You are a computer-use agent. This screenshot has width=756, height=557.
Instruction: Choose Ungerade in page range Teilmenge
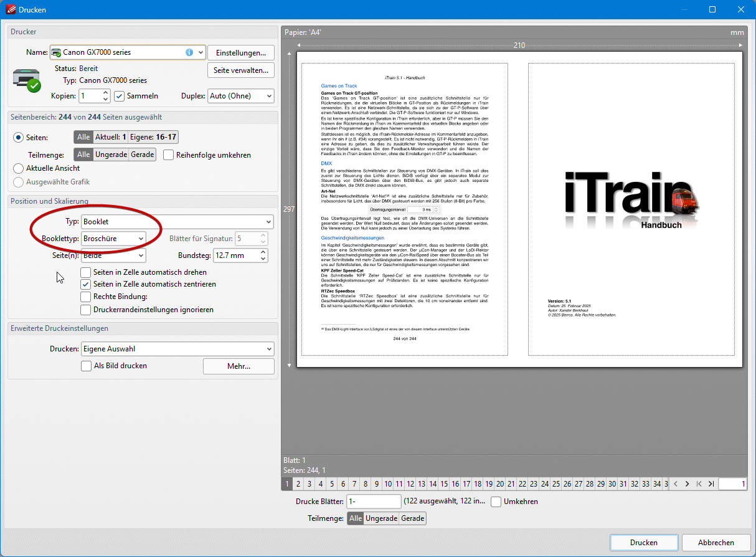tap(111, 155)
